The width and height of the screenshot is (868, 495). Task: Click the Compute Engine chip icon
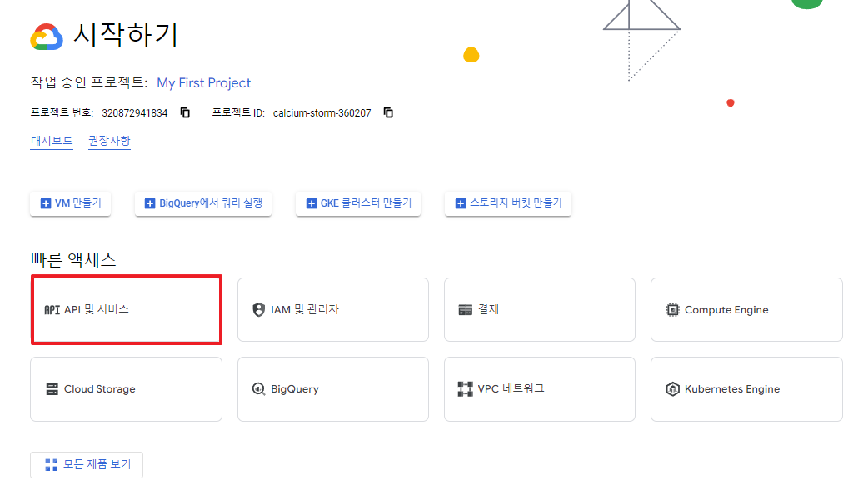(x=672, y=309)
